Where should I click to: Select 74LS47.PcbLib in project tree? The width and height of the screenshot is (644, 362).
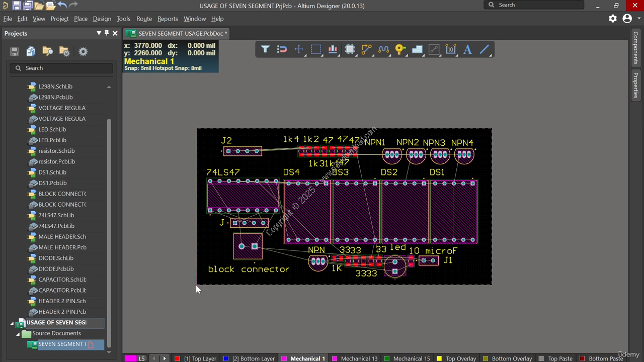(56, 226)
